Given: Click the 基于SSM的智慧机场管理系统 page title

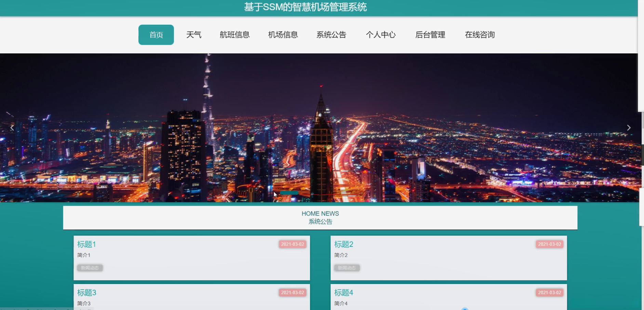Looking at the screenshot, I should pyautogui.click(x=305, y=7).
